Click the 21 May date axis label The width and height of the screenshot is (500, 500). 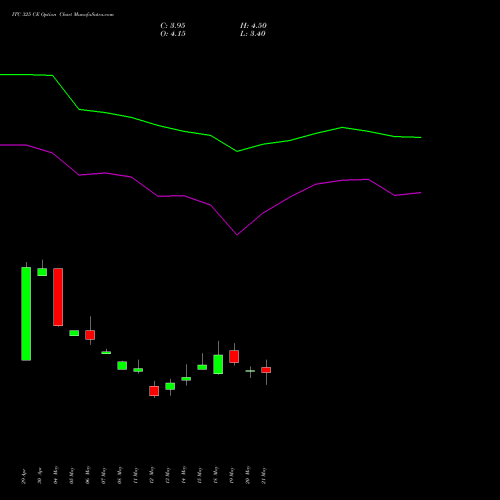(264, 476)
